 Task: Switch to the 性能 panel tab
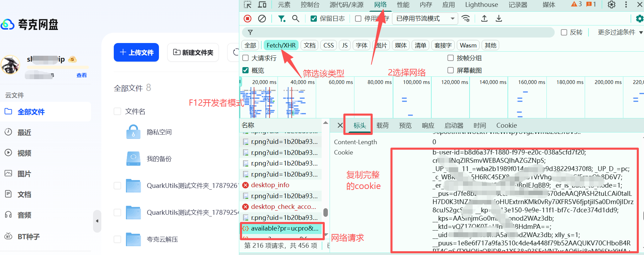coord(403,5)
